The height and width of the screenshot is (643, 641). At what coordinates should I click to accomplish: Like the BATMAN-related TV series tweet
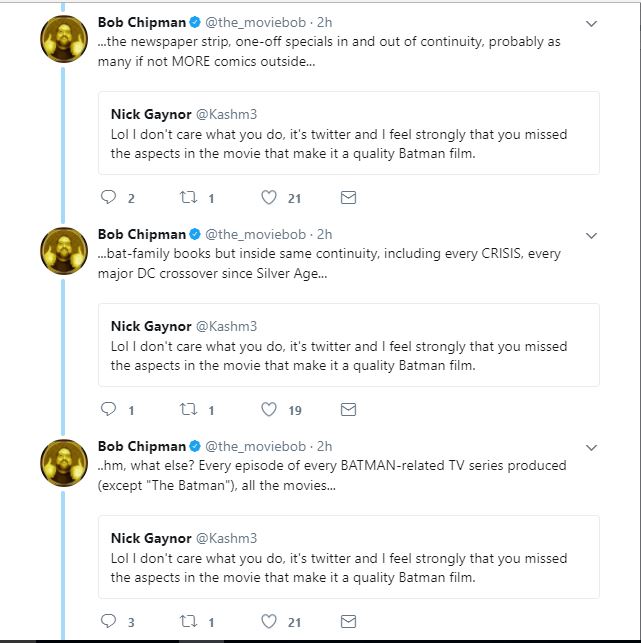pos(269,621)
